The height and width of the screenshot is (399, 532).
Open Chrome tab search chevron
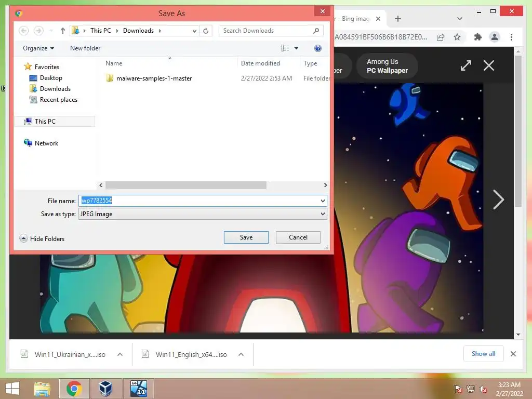[x=460, y=19]
